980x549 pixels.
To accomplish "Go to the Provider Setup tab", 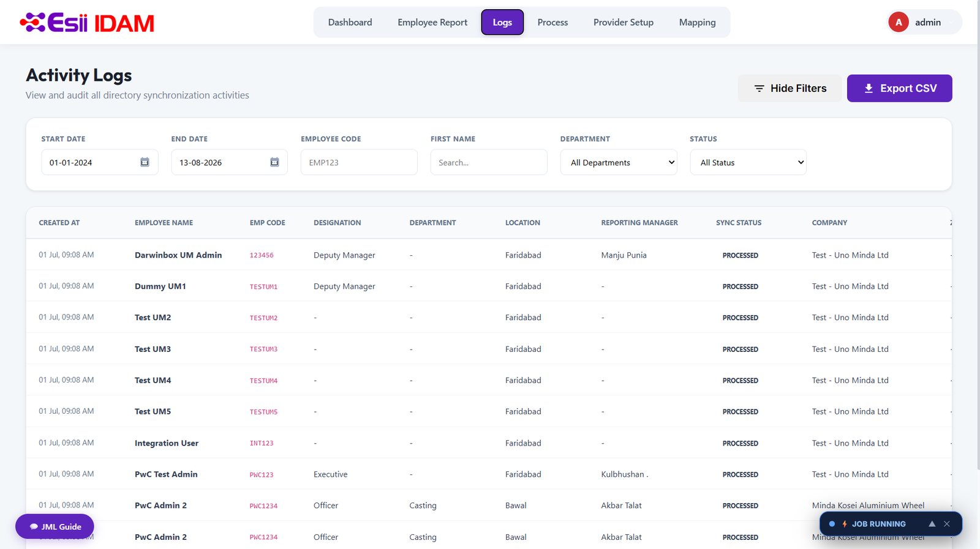I will point(624,22).
